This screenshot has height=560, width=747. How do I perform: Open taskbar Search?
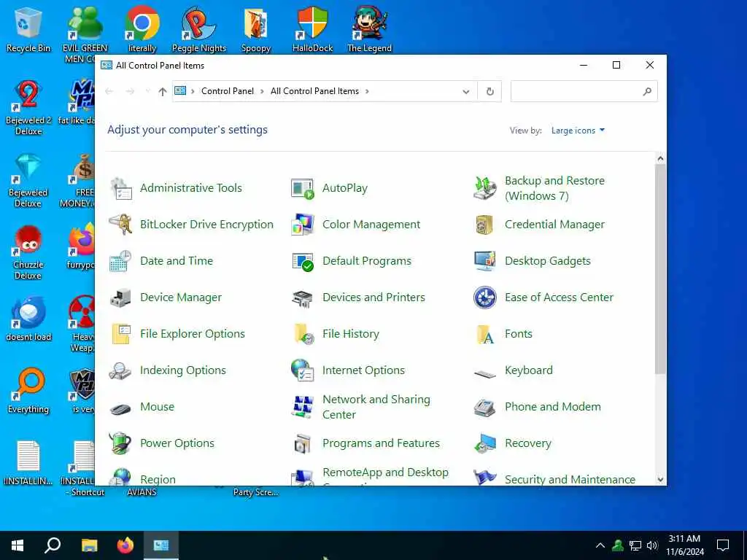pyautogui.click(x=53, y=545)
